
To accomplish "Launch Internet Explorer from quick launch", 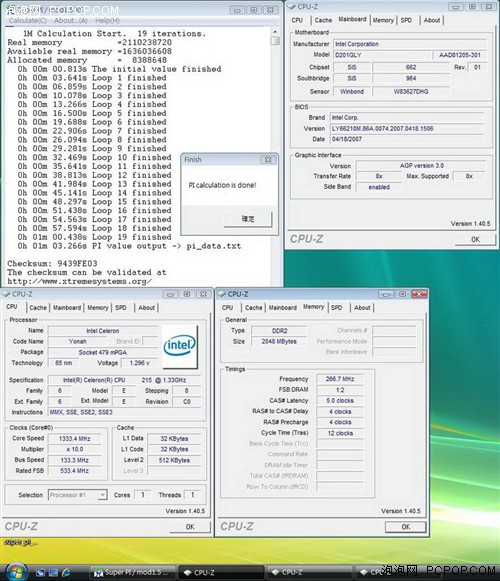I will (x=66, y=573).
